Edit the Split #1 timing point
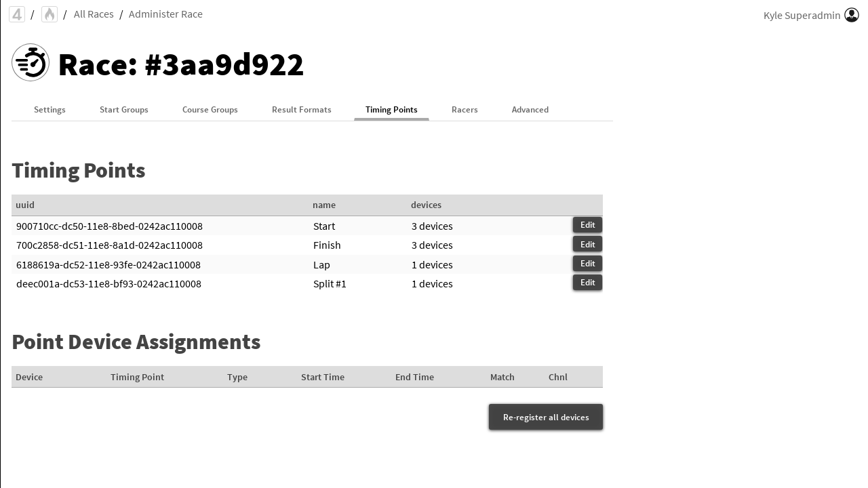This screenshot has width=868, height=488. 587,283
